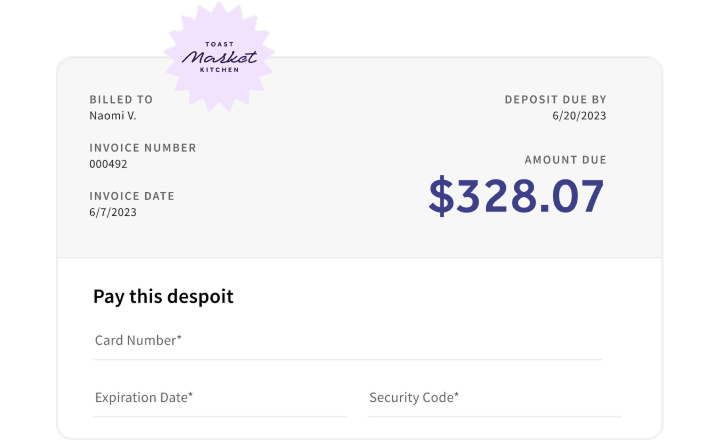Click the Card Number underline
The image size is (720, 440).
tap(348, 360)
